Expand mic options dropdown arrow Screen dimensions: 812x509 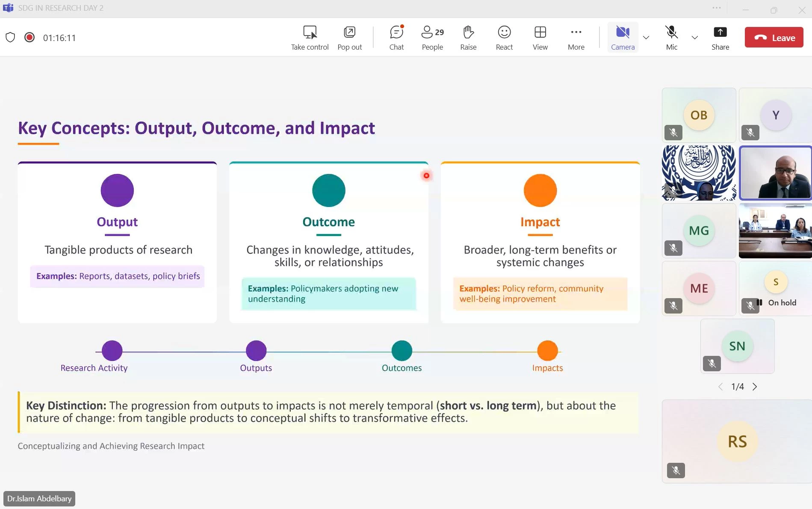[695, 38]
